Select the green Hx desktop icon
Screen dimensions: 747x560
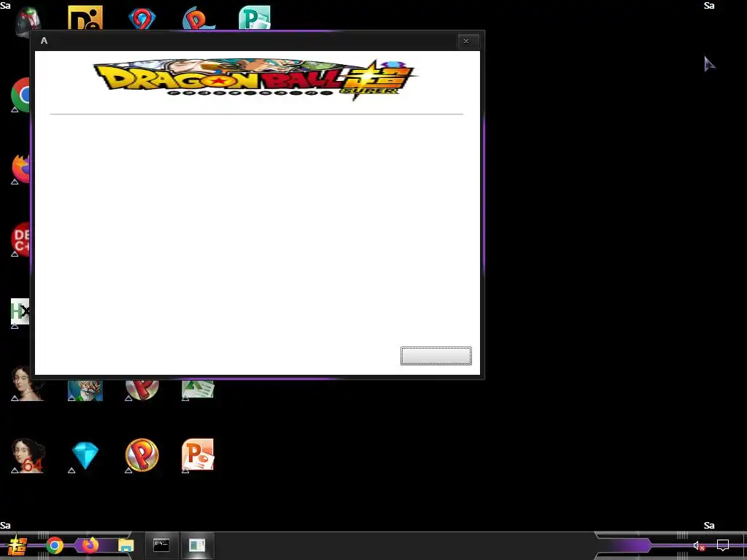click(20, 312)
